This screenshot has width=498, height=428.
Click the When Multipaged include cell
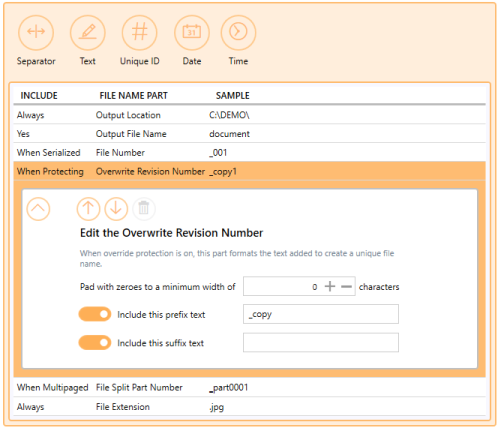[x=53, y=388]
